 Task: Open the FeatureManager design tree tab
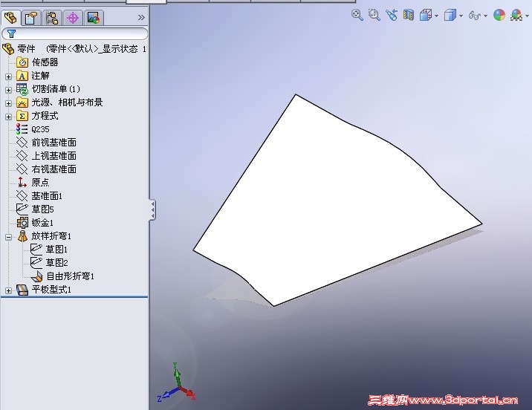coord(10,18)
